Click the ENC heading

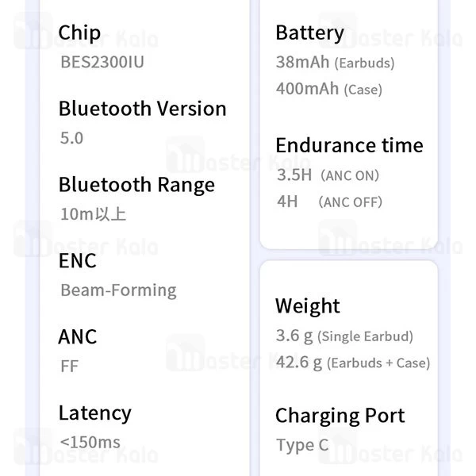77,261
